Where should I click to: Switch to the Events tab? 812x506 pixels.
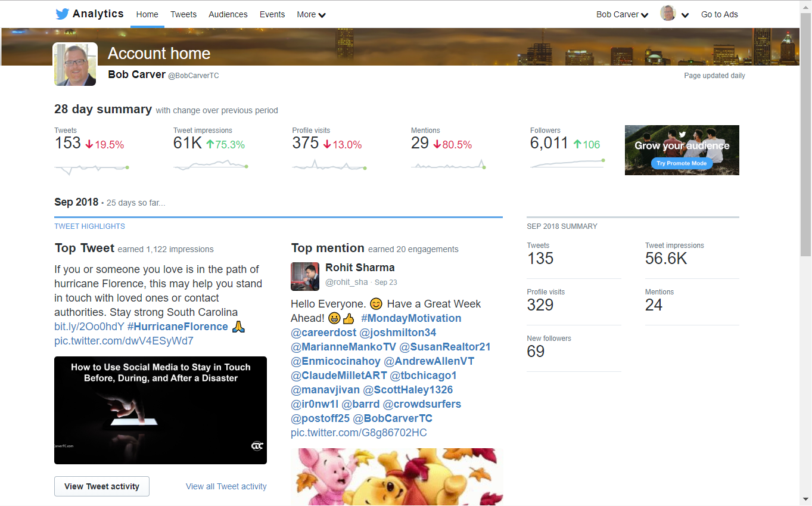tap(272, 14)
